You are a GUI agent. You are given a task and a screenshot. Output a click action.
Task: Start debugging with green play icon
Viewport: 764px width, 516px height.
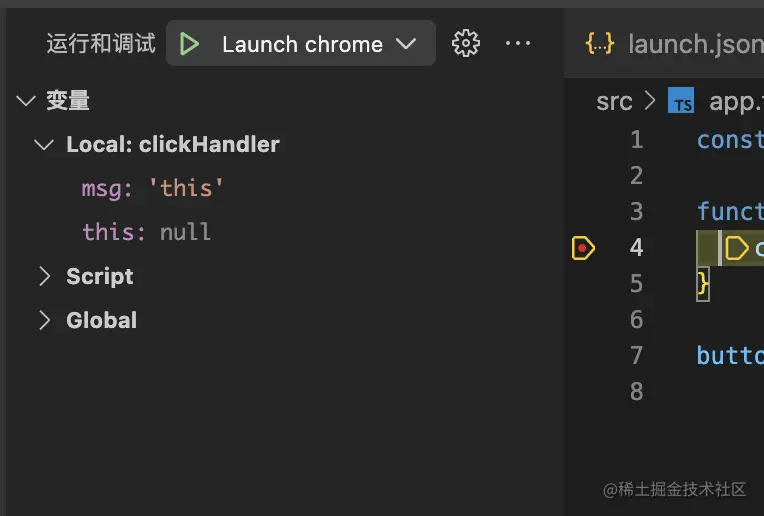189,44
